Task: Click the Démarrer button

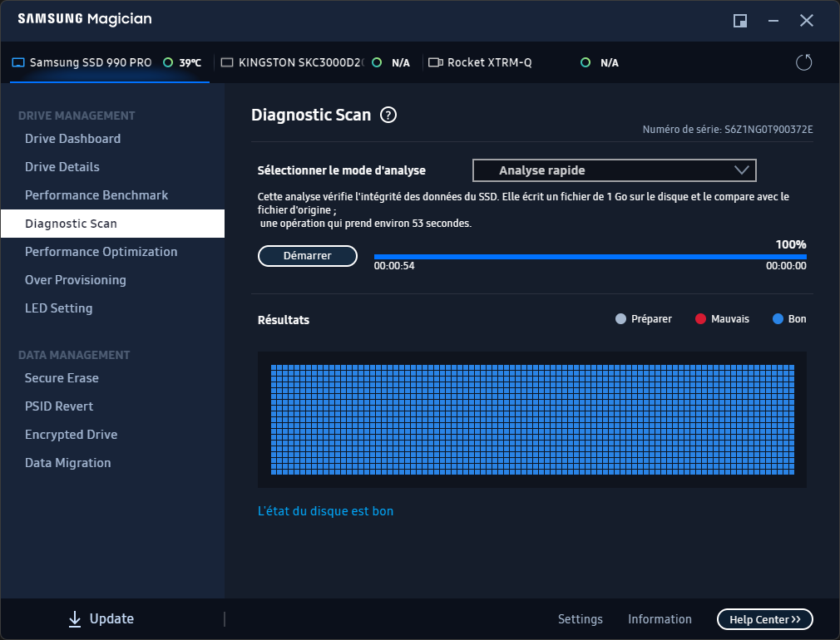Action: [x=308, y=256]
